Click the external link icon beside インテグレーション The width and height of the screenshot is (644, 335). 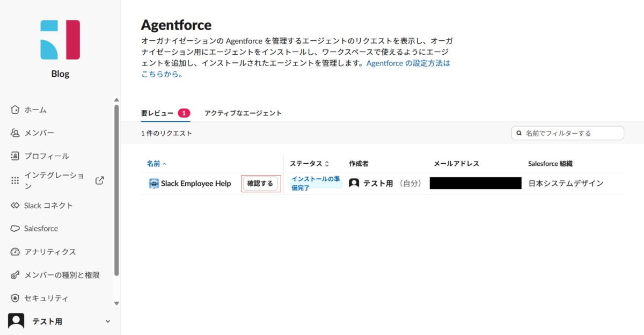99,180
